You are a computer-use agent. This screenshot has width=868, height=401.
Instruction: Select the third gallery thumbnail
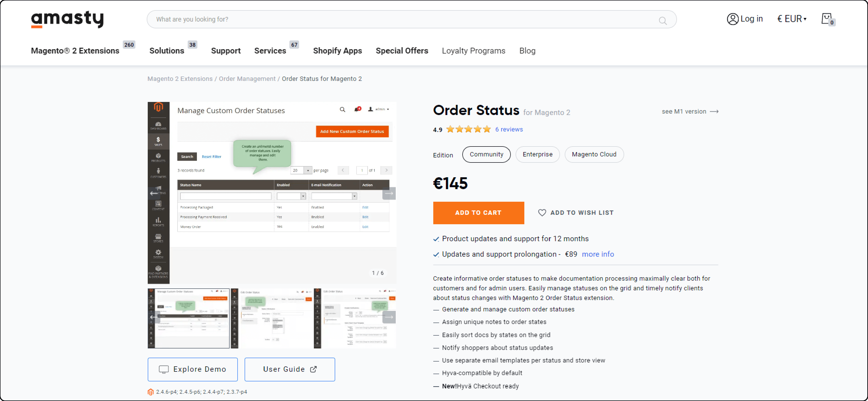pyautogui.click(x=355, y=318)
